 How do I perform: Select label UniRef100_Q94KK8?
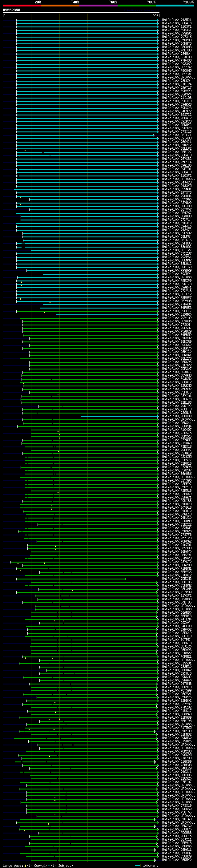[x=176, y=104]
